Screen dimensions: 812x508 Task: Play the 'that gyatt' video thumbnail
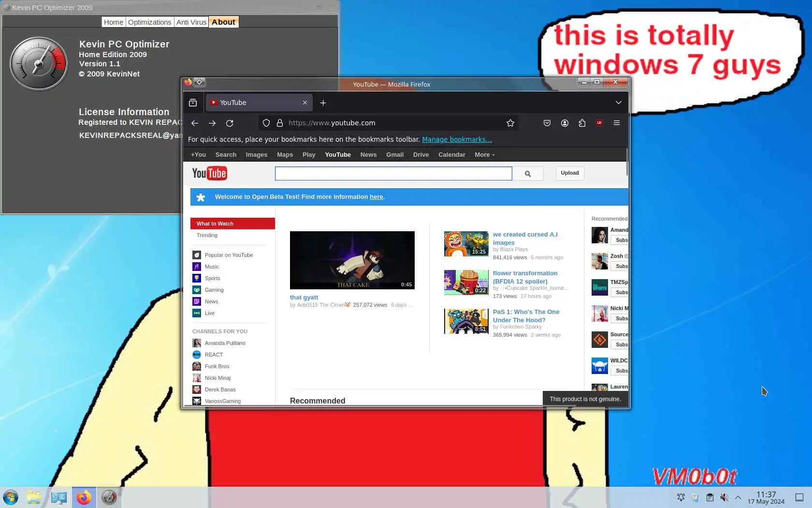(352, 260)
